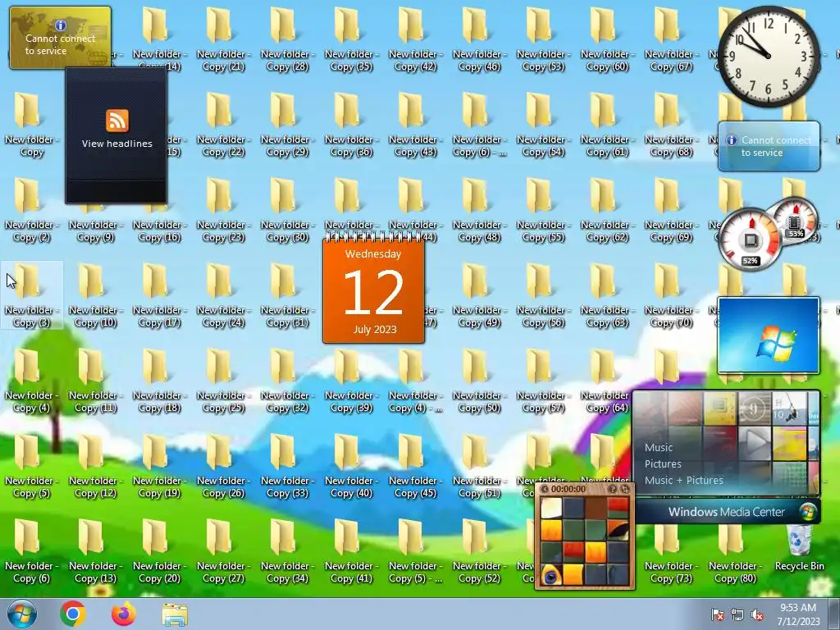Choose Music + Pictures in Media Center gadget
Image resolution: width=840 pixels, height=630 pixels.
click(683, 481)
